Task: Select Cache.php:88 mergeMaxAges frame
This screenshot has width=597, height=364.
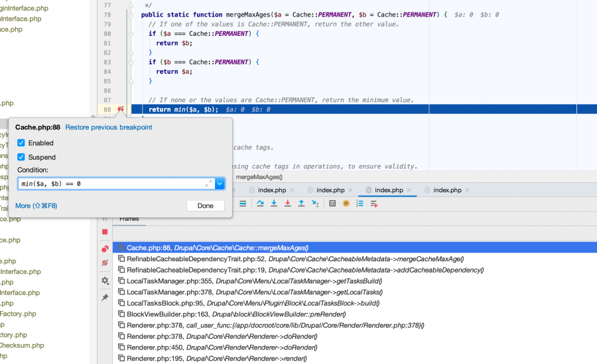Action: tap(354, 248)
